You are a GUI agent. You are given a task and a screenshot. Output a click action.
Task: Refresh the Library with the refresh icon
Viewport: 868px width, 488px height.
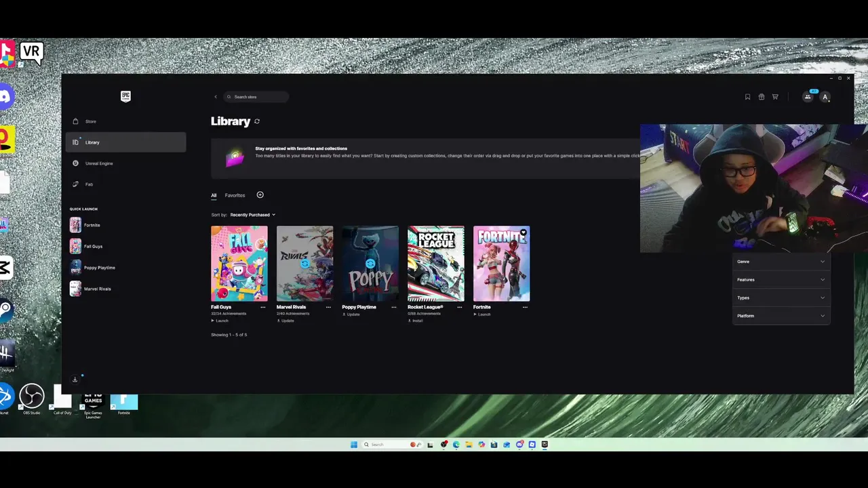257,121
